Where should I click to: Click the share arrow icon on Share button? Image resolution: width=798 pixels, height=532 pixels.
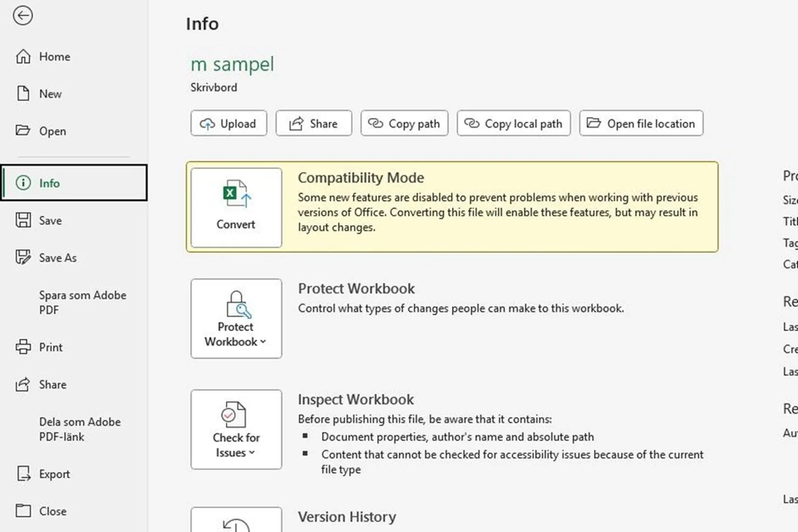pos(296,123)
